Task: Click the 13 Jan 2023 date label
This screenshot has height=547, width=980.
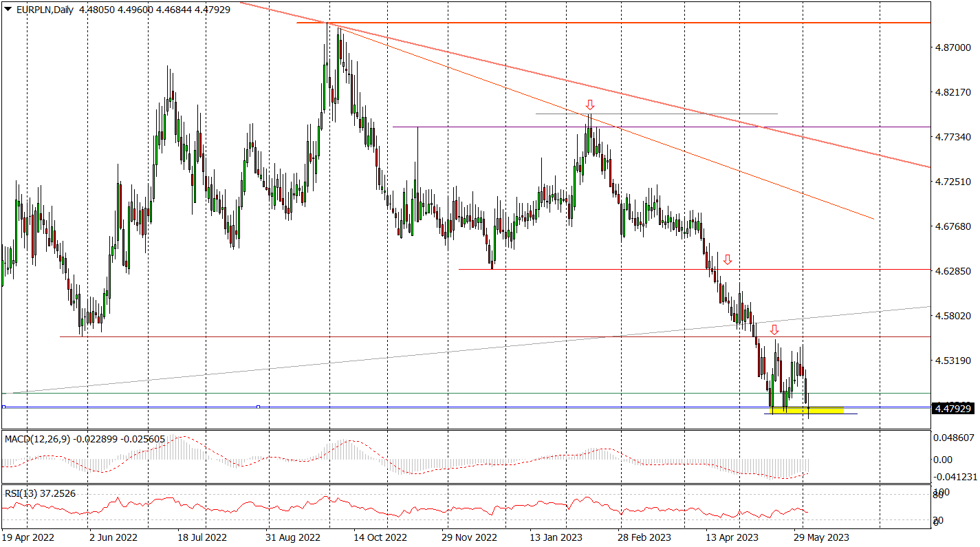Action: pyautogui.click(x=557, y=537)
